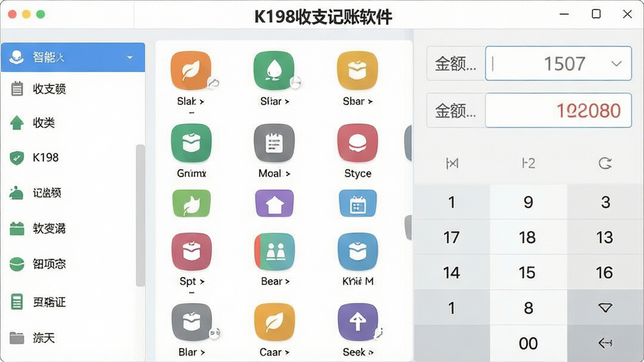Select the gray notepad Moal icon
Screen dimensions: 644x362
tap(274, 143)
